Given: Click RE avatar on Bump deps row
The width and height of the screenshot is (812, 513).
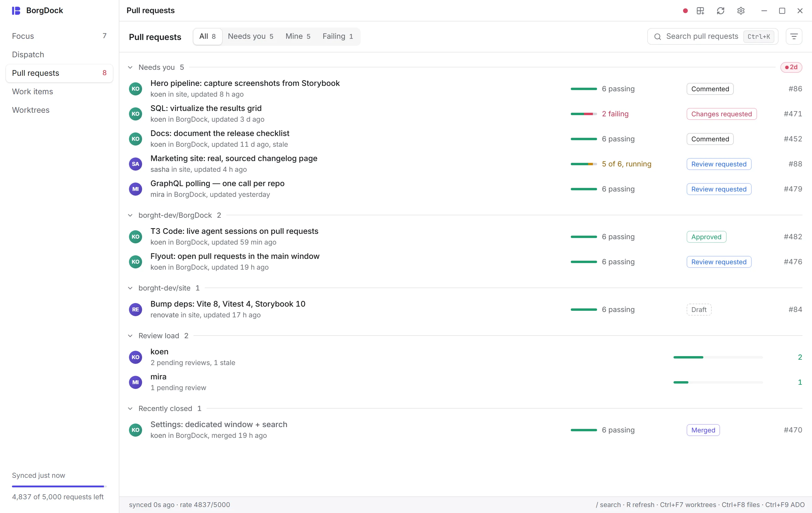Looking at the screenshot, I should [x=136, y=310].
